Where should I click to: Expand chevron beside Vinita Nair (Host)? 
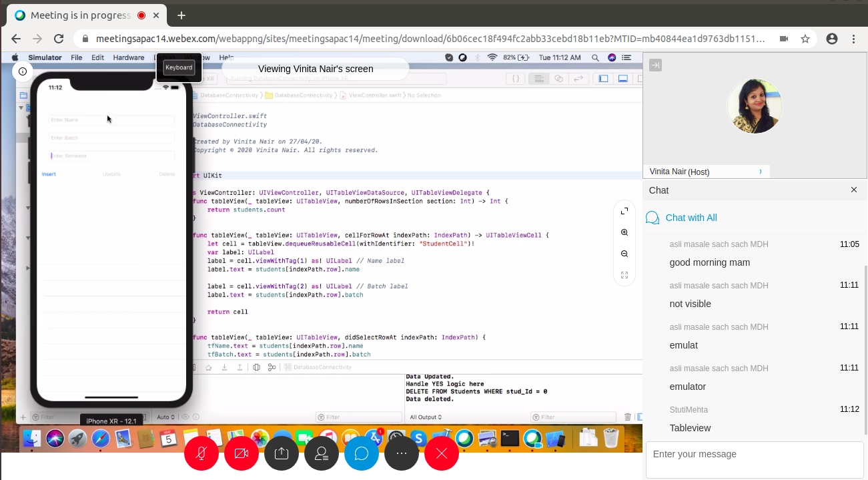(761, 172)
